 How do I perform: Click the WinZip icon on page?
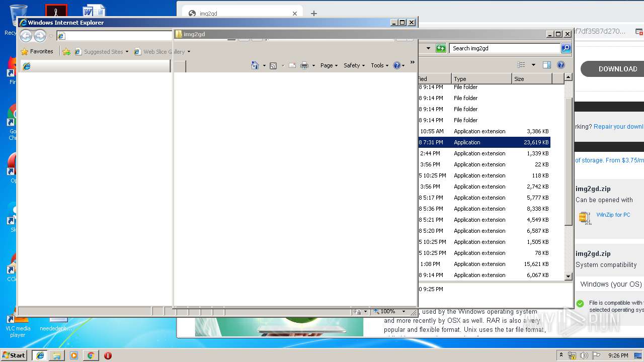pos(585,218)
